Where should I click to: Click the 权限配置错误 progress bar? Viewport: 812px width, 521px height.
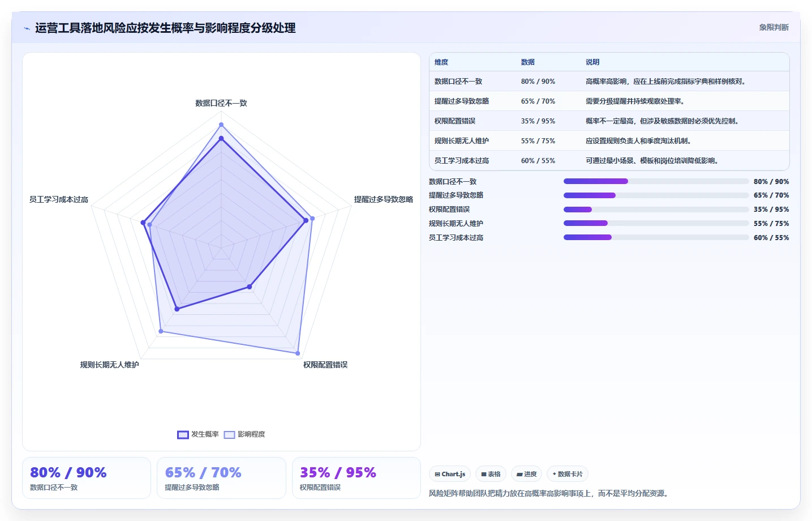pos(656,210)
